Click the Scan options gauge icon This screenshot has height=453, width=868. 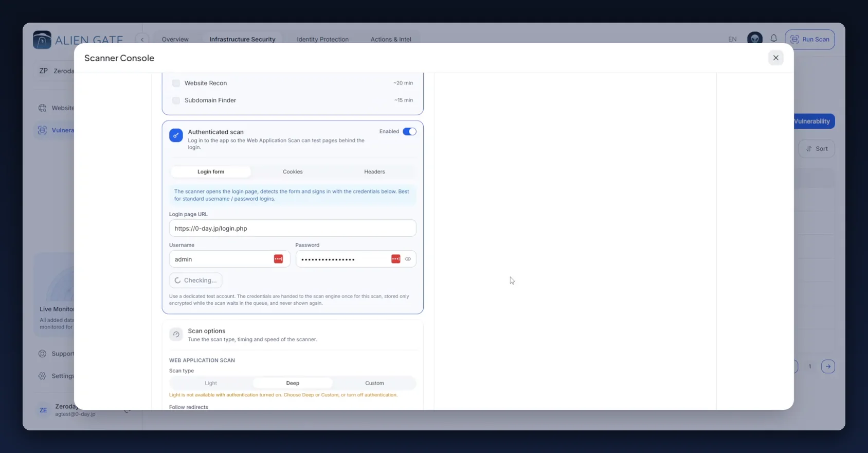[176, 335]
